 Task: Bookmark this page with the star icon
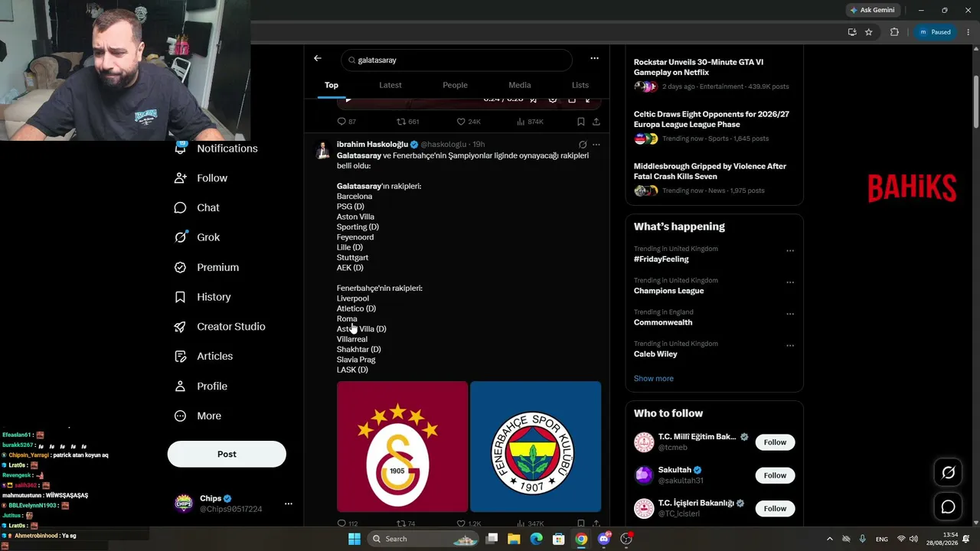869,32
